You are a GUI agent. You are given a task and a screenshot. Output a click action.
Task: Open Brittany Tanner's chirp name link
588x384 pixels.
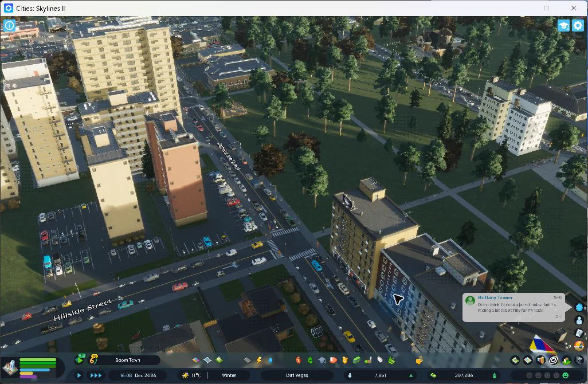coord(495,297)
